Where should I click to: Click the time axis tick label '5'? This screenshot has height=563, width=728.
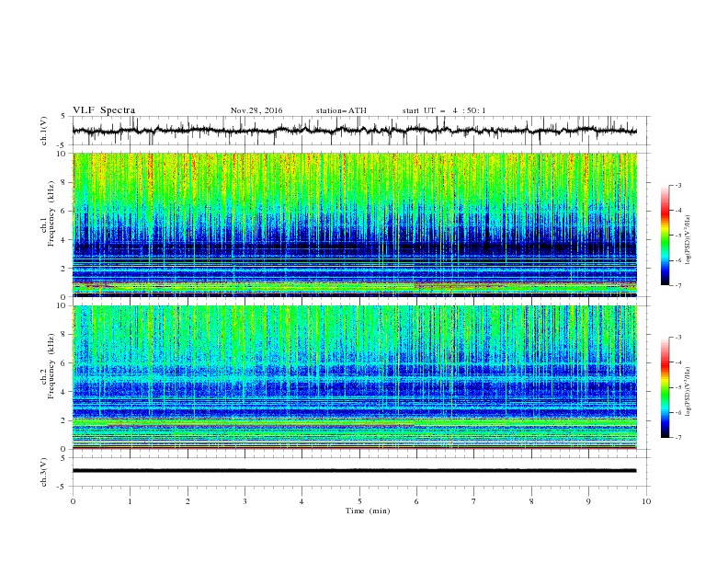pos(359,501)
